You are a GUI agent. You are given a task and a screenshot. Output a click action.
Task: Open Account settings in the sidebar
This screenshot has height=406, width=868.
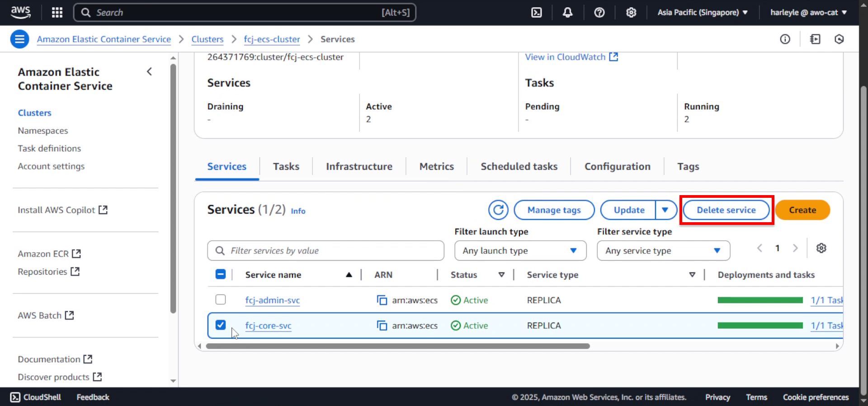click(51, 166)
